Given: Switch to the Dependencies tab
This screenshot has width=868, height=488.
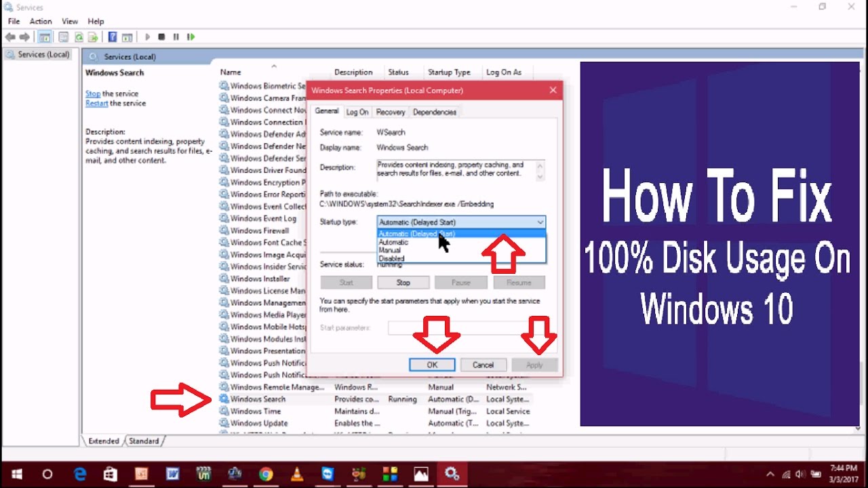Looking at the screenshot, I should point(435,112).
